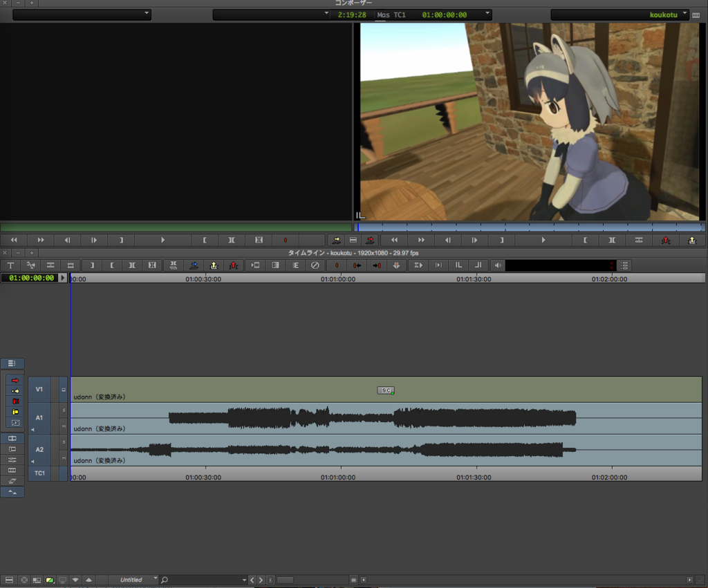
Task: Click Add Edit under the record monitor
Action: click(x=639, y=240)
